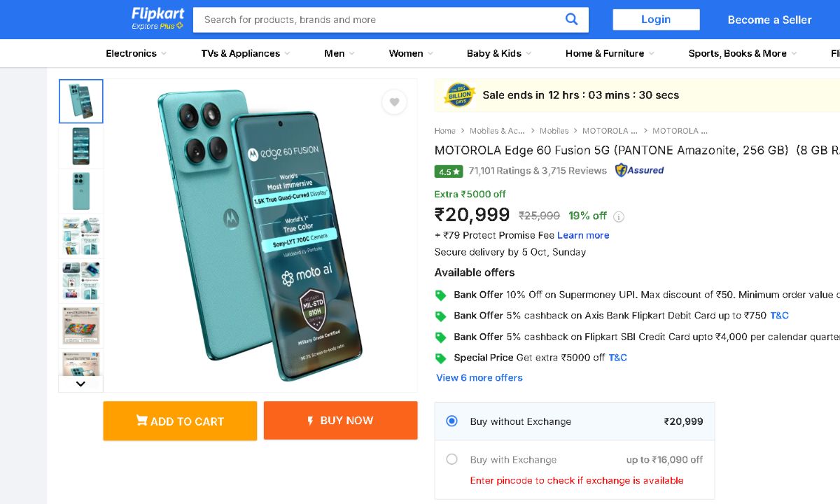Click green offer tag beside Special Price

(x=440, y=358)
